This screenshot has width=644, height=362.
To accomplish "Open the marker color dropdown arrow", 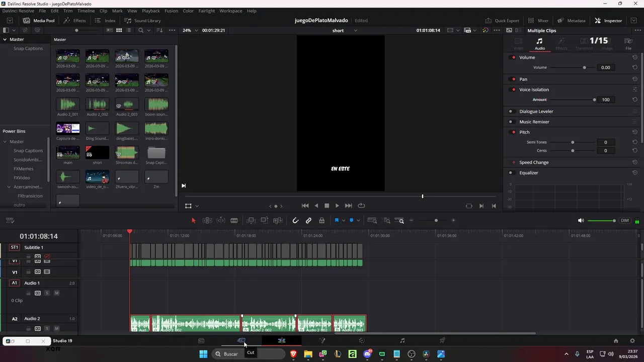I will [358, 220].
